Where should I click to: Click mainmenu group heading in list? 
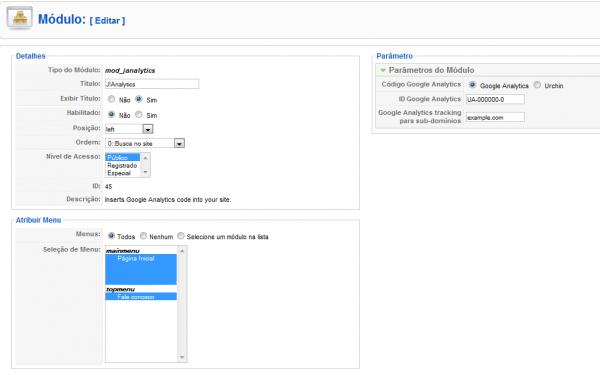click(122, 251)
